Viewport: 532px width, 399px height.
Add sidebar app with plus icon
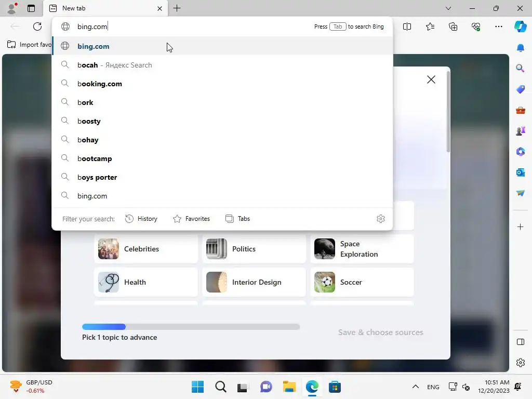tap(521, 227)
